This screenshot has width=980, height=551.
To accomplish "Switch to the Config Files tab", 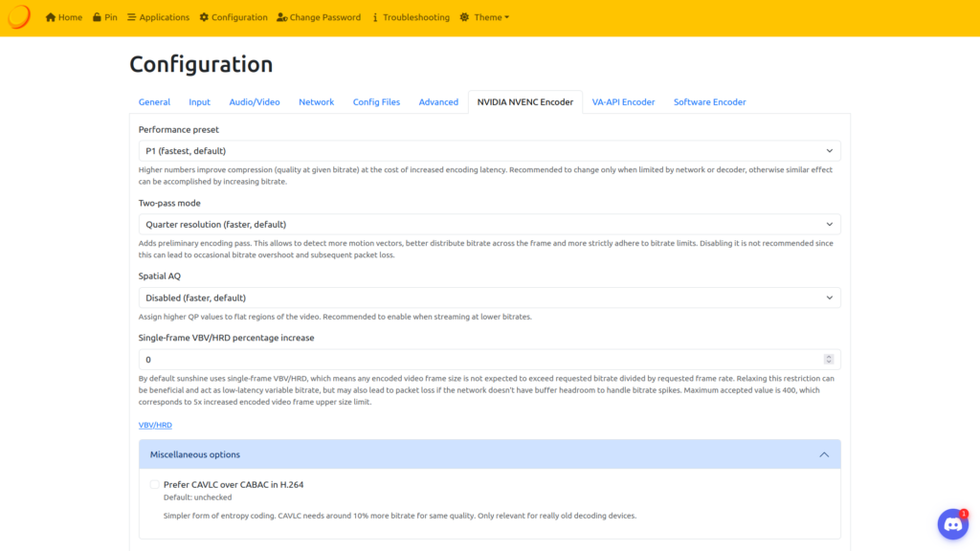I will 376,101.
